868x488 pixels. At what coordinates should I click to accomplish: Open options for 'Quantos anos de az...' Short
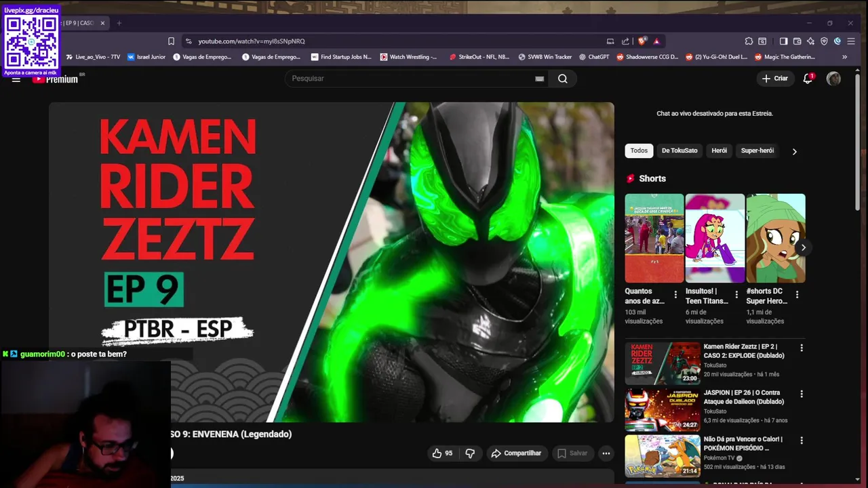tap(675, 295)
